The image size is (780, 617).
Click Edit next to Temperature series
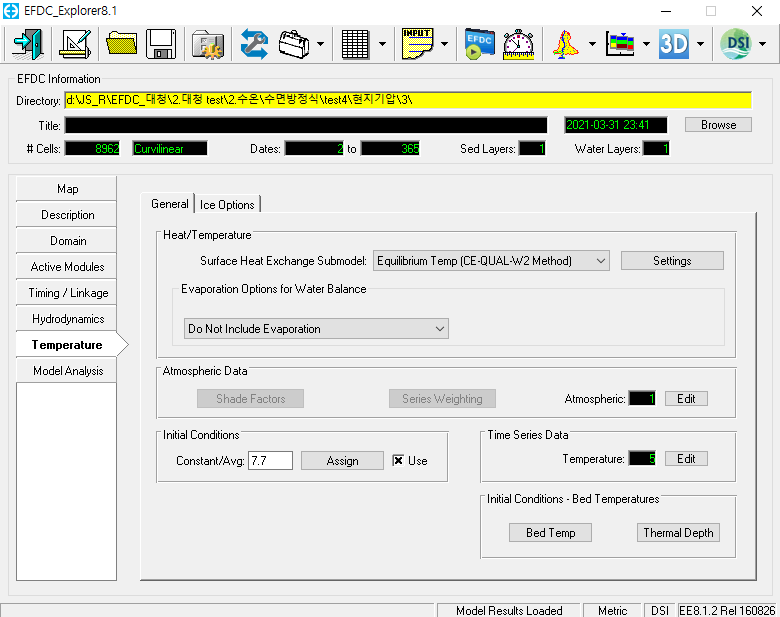[686, 459]
